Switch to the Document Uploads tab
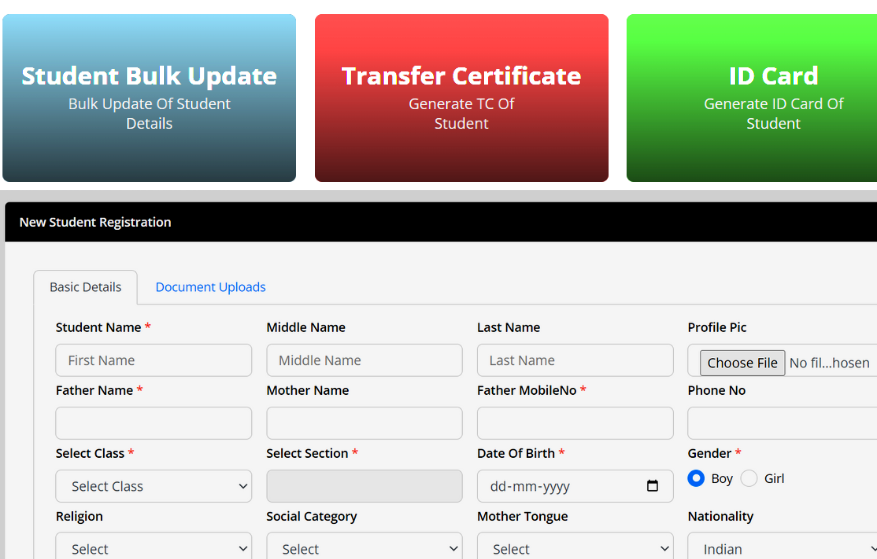877x559 pixels. click(210, 287)
